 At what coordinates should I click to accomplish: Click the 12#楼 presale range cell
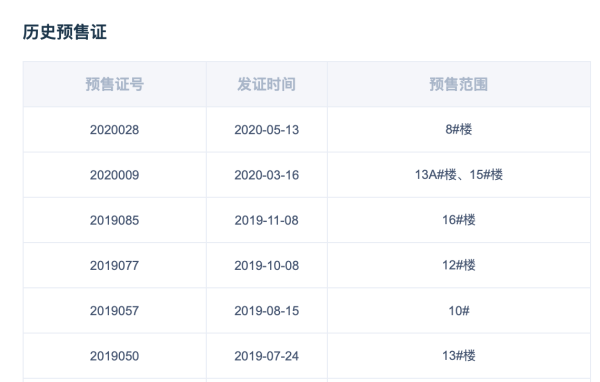tap(458, 265)
